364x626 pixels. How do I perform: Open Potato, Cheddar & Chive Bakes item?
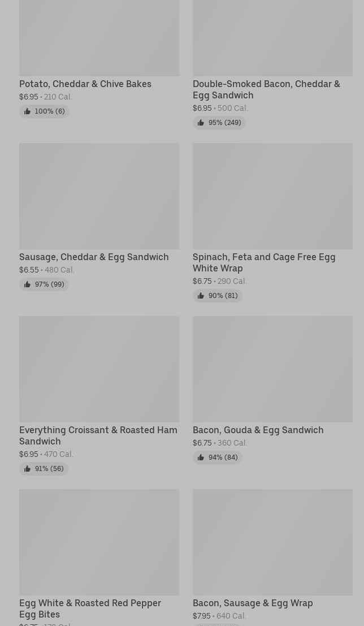coord(85,84)
